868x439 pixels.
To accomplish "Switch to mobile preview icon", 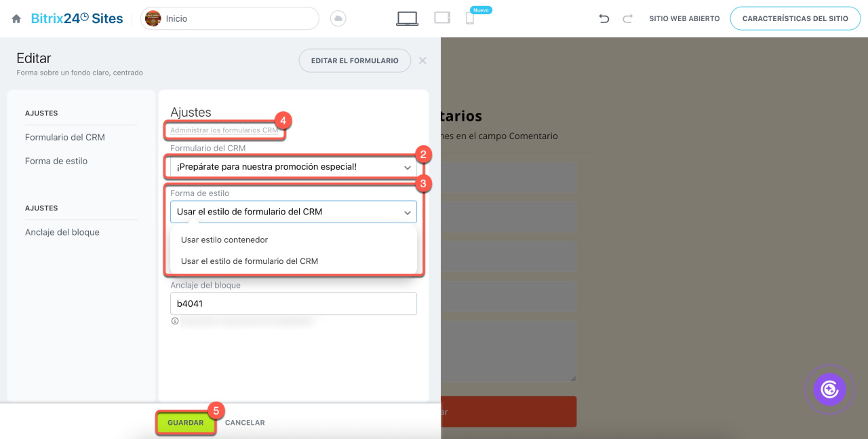I will click(469, 19).
